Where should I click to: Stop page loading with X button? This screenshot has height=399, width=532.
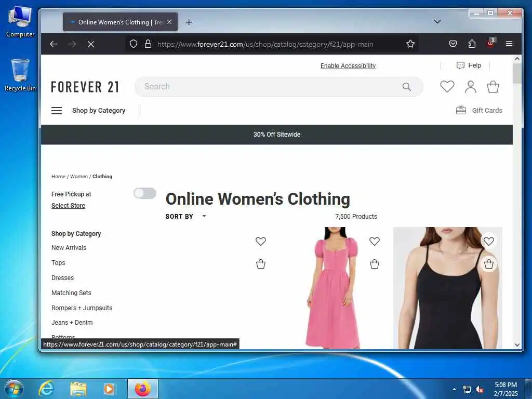tap(91, 44)
